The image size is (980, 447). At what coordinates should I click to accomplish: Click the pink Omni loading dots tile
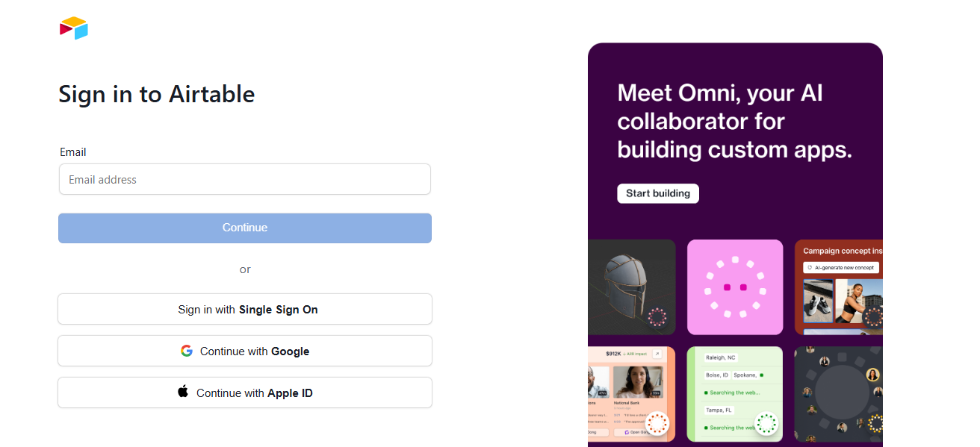click(735, 287)
